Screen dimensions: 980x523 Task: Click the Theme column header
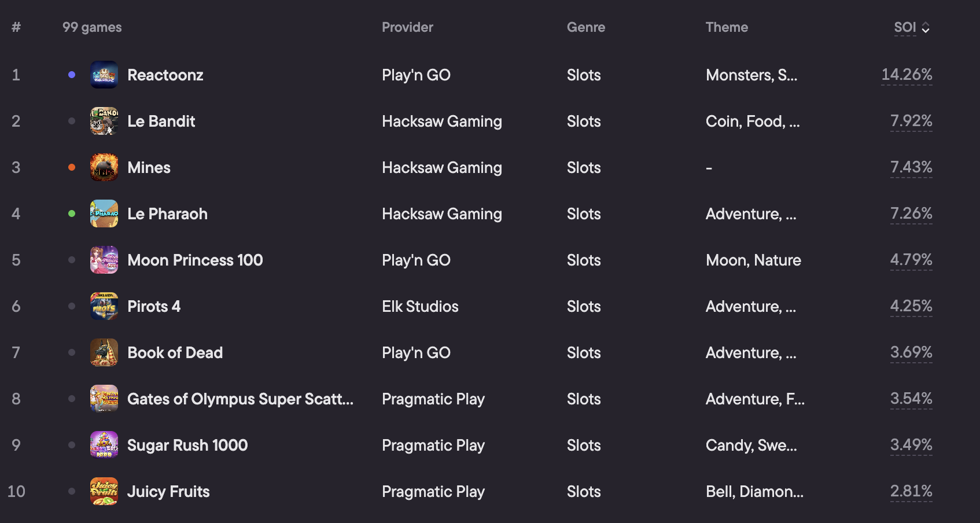[727, 27]
